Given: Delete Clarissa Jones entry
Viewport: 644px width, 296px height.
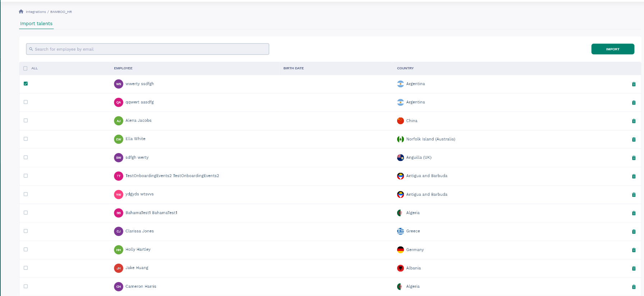Looking at the screenshot, I should [634, 232].
